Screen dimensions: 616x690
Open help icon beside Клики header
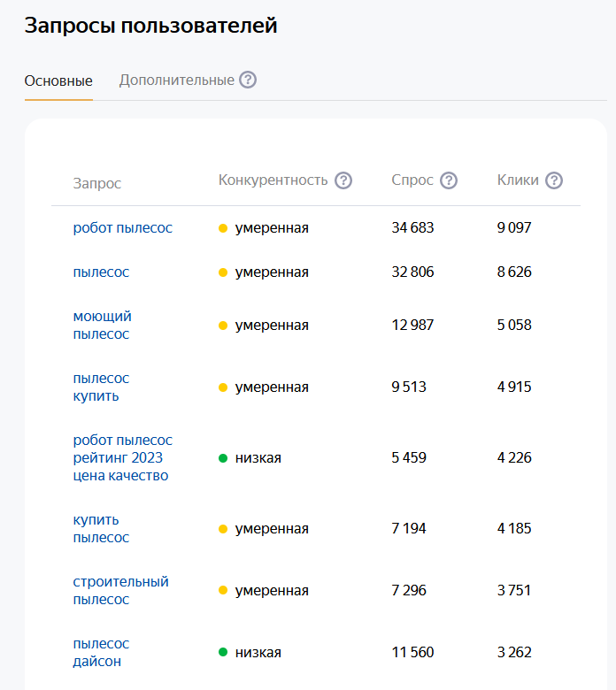pos(554,180)
